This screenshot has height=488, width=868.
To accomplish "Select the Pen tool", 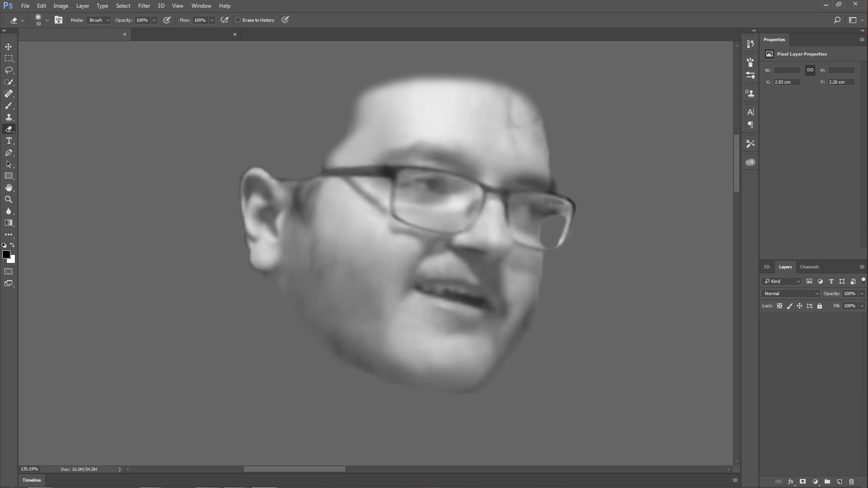I will click(9, 152).
